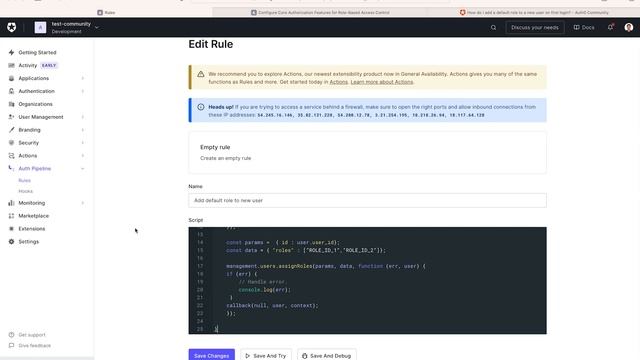Image resolution: width=640 pixels, height=360 pixels.
Task: Open Marketplace in sidebar
Action: [x=33, y=216]
